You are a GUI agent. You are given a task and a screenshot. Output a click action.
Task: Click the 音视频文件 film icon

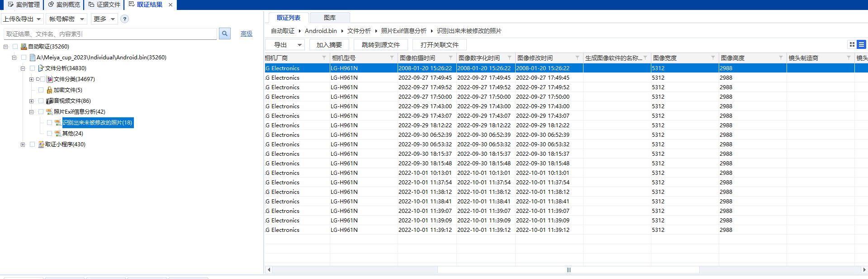tap(50, 101)
